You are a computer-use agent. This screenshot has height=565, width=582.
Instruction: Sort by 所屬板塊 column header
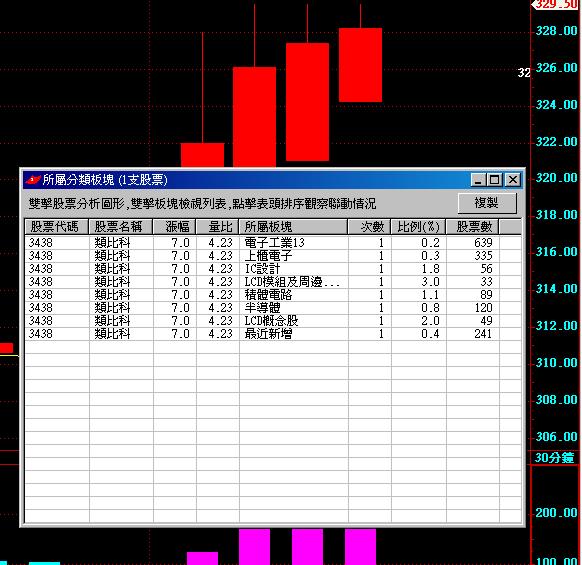tap(294, 226)
